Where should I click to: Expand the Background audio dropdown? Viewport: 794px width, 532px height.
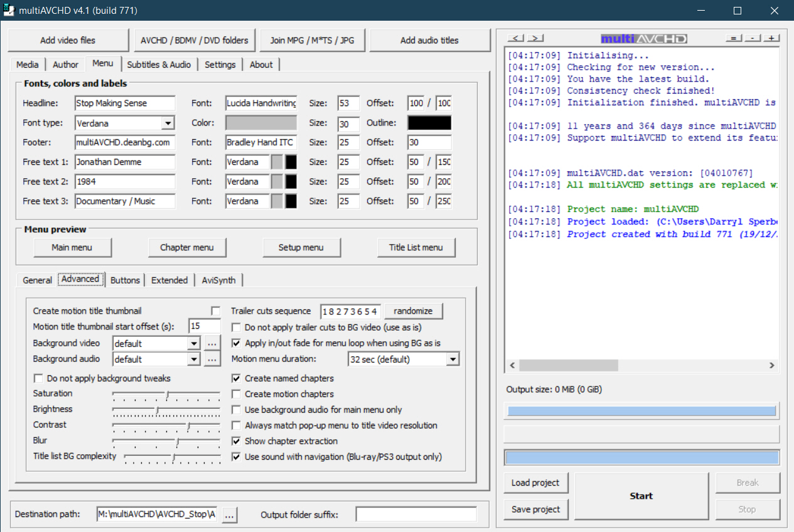(193, 359)
